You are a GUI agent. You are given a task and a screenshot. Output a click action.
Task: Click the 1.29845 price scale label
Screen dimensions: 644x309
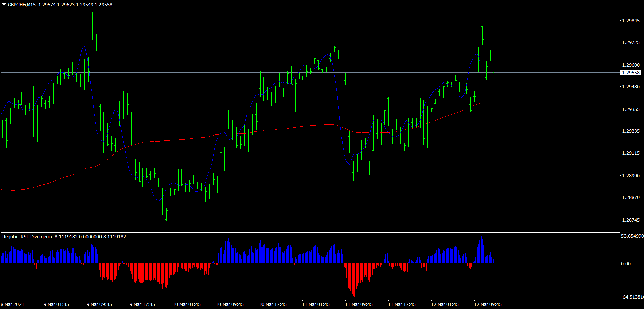coord(631,21)
